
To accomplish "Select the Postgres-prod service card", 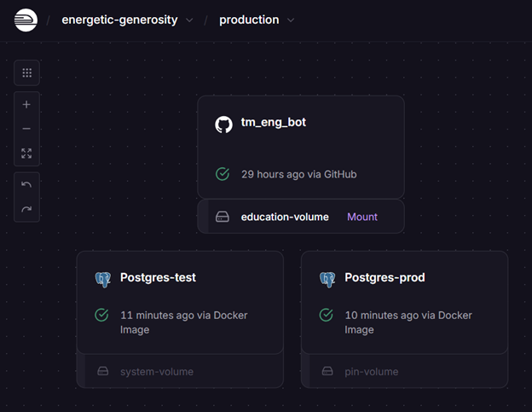I will (x=404, y=302).
